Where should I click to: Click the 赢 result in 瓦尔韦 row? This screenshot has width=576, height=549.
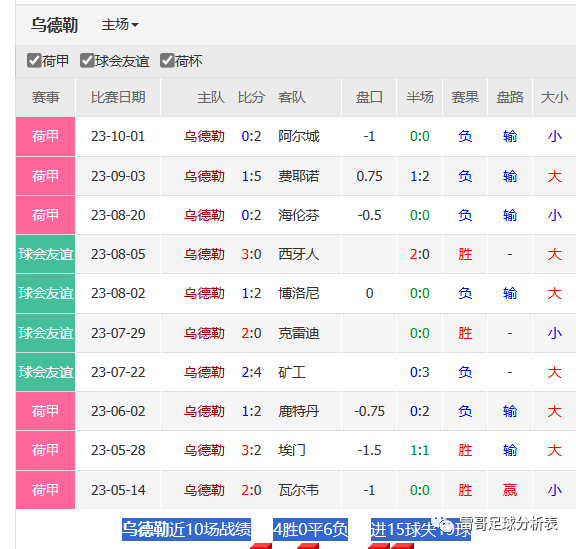point(510,490)
